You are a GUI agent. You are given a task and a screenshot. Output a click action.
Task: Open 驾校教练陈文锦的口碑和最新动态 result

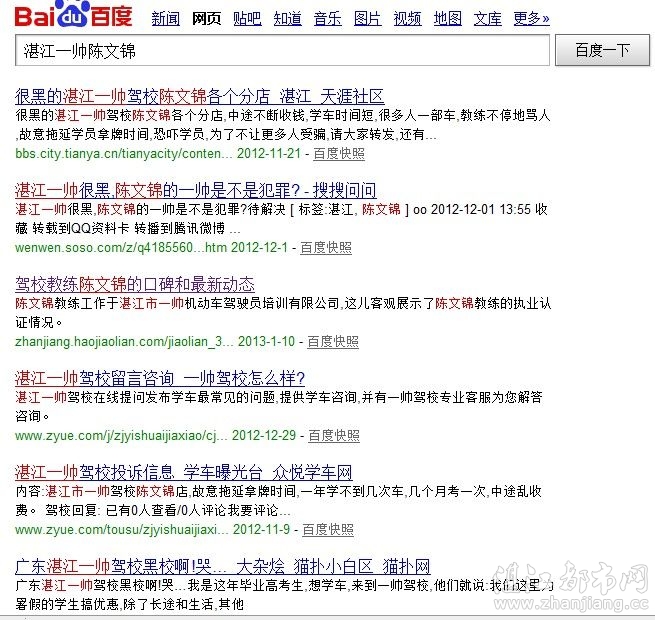point(135,284)
